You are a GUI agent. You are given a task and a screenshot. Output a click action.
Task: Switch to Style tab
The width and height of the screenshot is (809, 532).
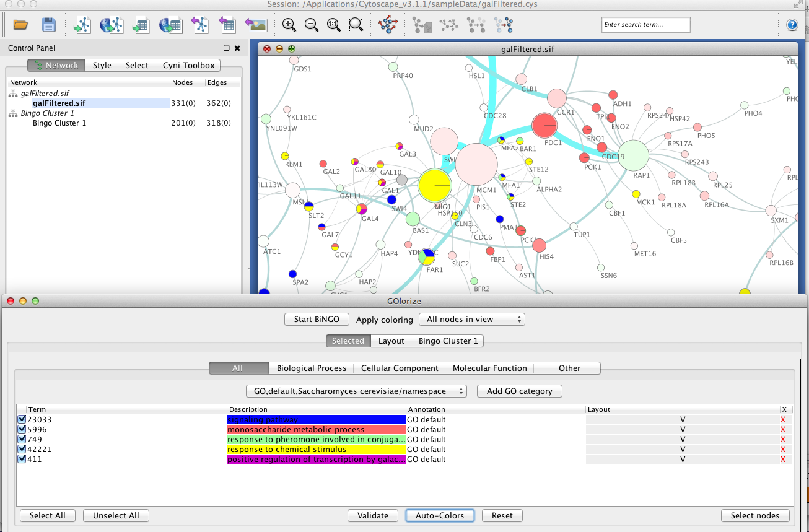pos(102,65)
